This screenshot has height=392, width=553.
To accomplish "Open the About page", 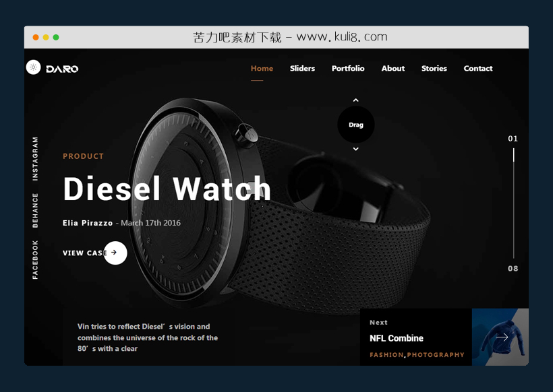I will pos(393,68).
